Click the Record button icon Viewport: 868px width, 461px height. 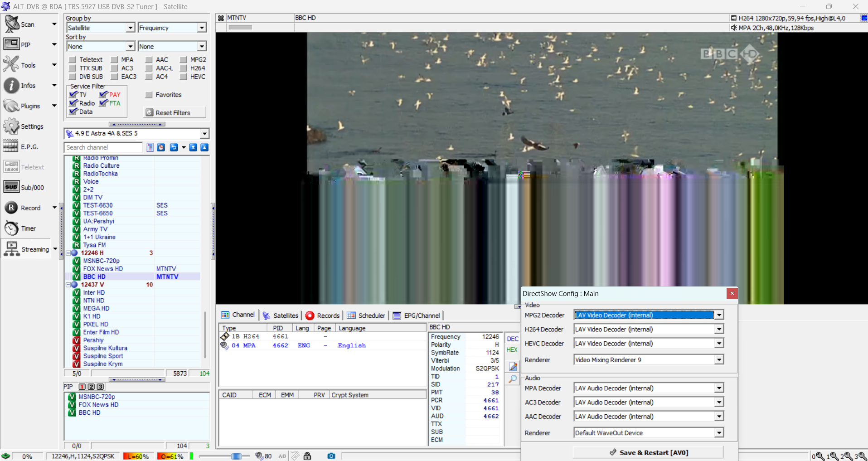11,208
